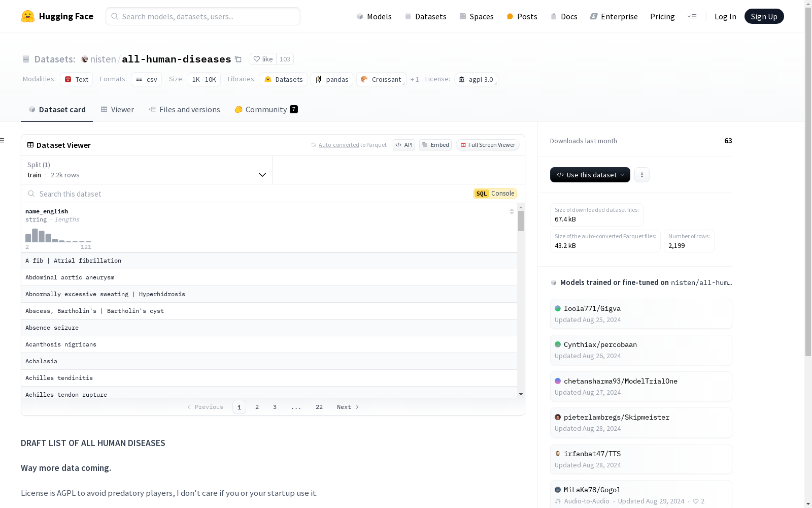Click the name_english length histogram

point(58,235)
